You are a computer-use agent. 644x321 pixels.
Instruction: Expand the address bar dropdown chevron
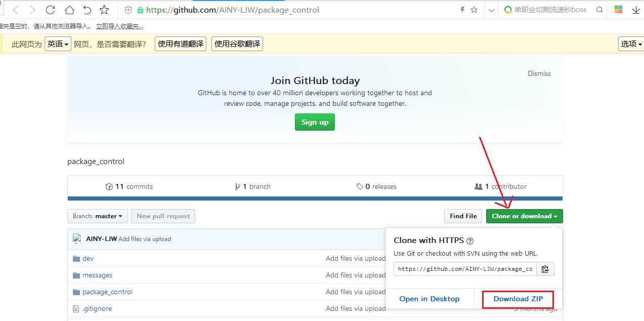pos(491,10)
